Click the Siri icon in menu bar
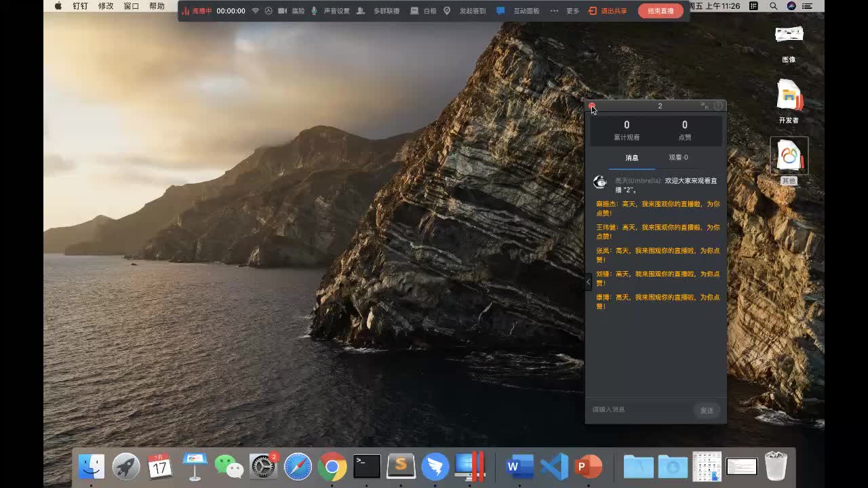868x488 pixels. click(791, 6)
